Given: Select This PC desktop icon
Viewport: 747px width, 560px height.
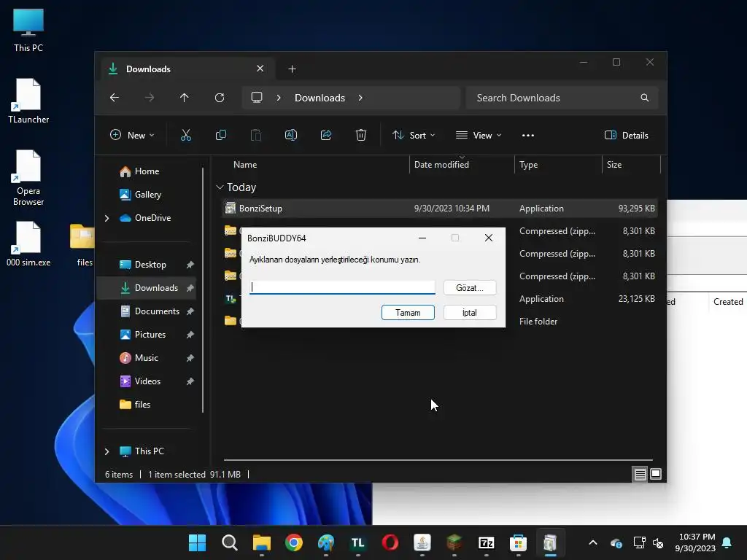Looking at the screenshot, I should 28,31.
